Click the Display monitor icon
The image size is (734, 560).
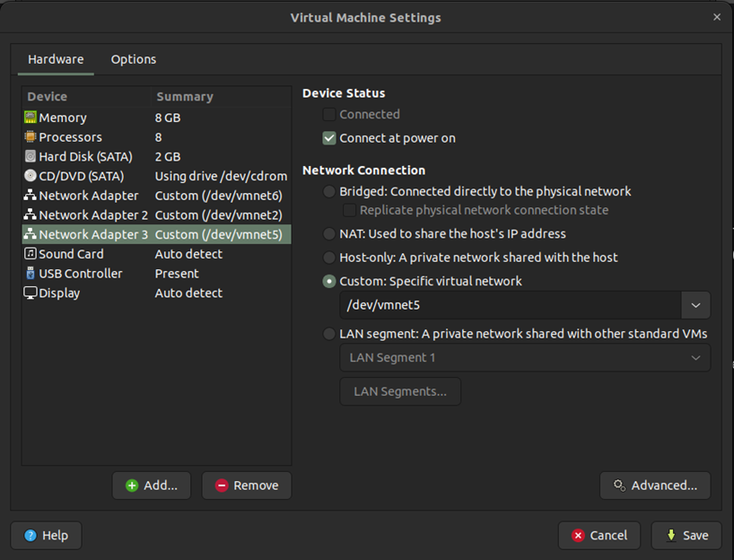(x=31, y=293)
